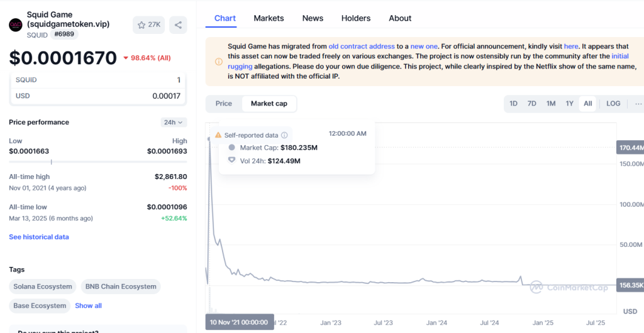The image size is (644, 333).
Task: Click the High $0.0001693 value
Action: (167, 151)
